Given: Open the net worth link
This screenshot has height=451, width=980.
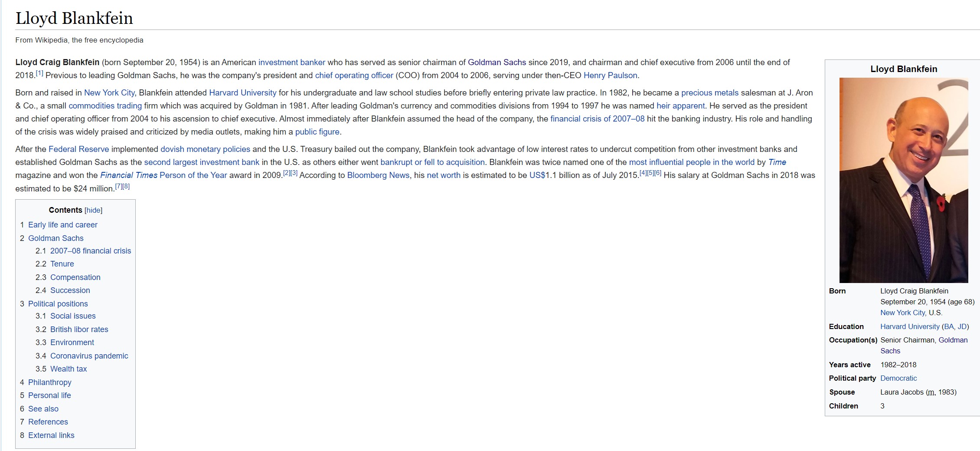Looking at the screenshot, I should [444, 175].
